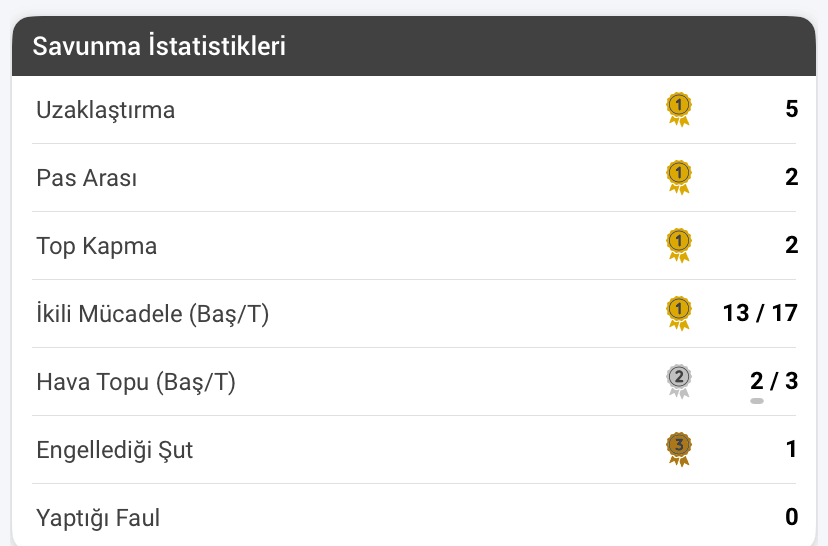
Task: Click the gold medal badge beside Pas Arası
Action: tap(679, 177)
